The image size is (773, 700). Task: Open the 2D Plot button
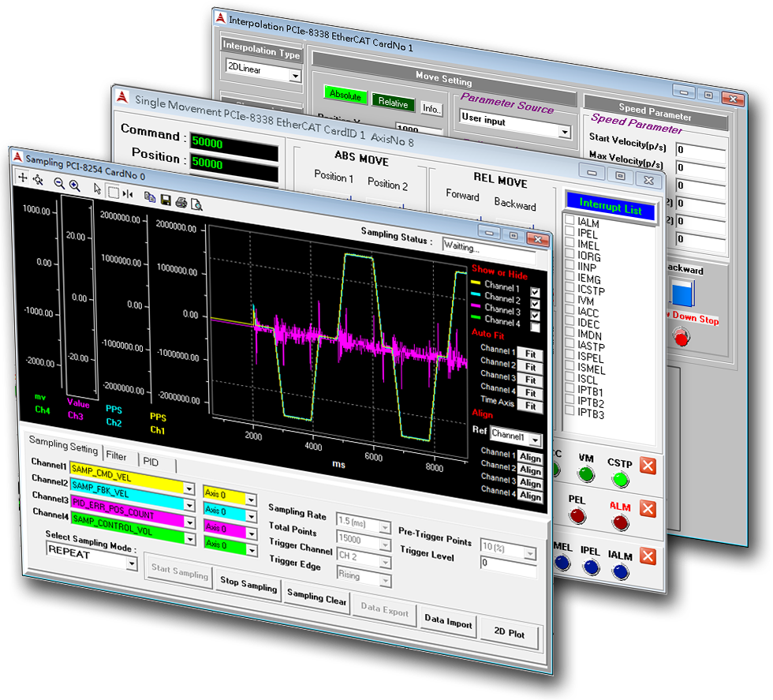click(510, 634)
